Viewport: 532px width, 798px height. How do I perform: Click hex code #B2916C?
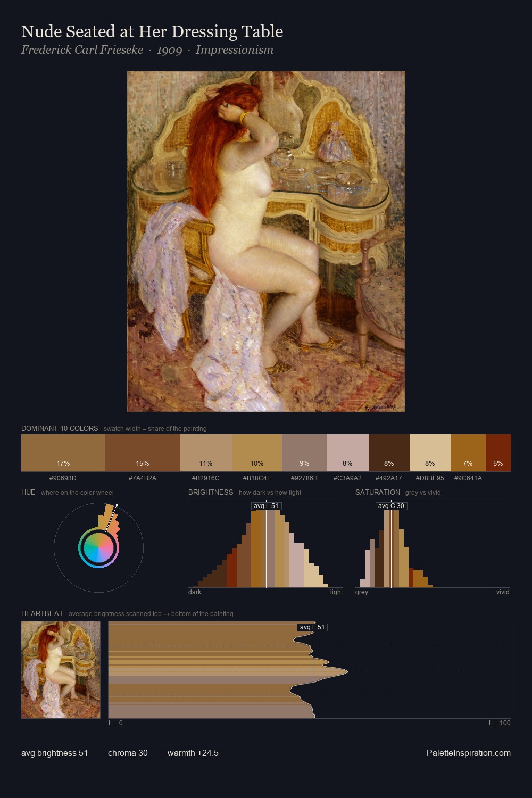click(x=206, y=478)
